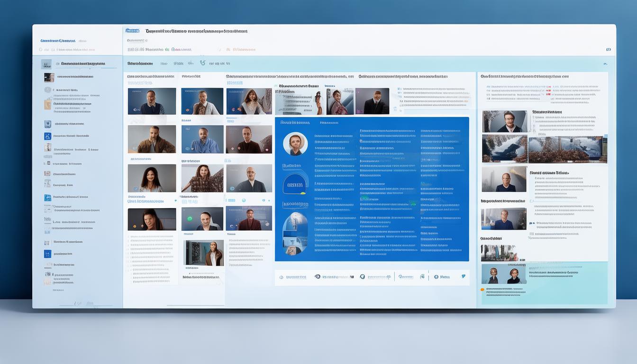637x364 pixels.
Task: Open the two-person thumbnail in the bottom-right teal panel
Action: pos(504,274)
